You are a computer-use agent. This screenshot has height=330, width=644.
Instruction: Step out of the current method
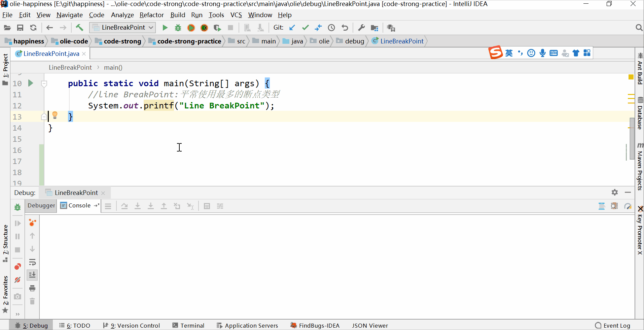[x=164, y=206]
